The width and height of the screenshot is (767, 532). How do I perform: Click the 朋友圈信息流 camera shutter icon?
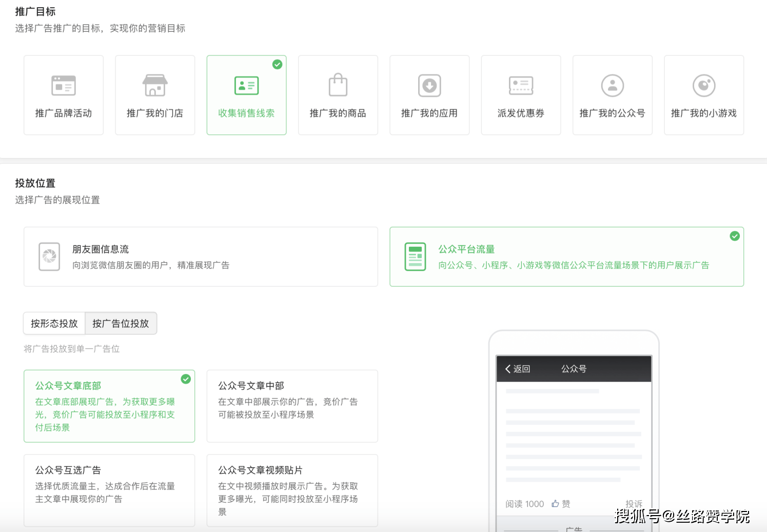tap(49, 257)
